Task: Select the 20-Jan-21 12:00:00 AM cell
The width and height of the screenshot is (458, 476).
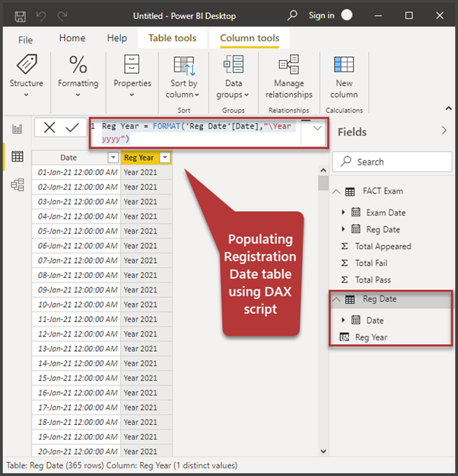Action: [x=76, y=452]
